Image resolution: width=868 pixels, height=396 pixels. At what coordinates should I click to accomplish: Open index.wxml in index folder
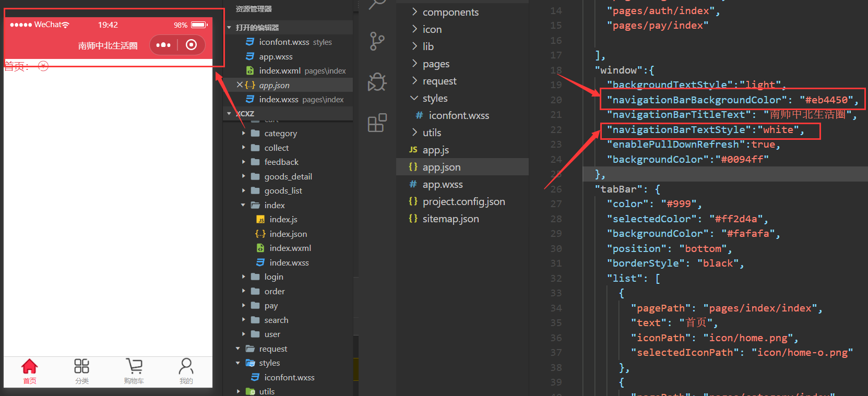tap(290, 248)
